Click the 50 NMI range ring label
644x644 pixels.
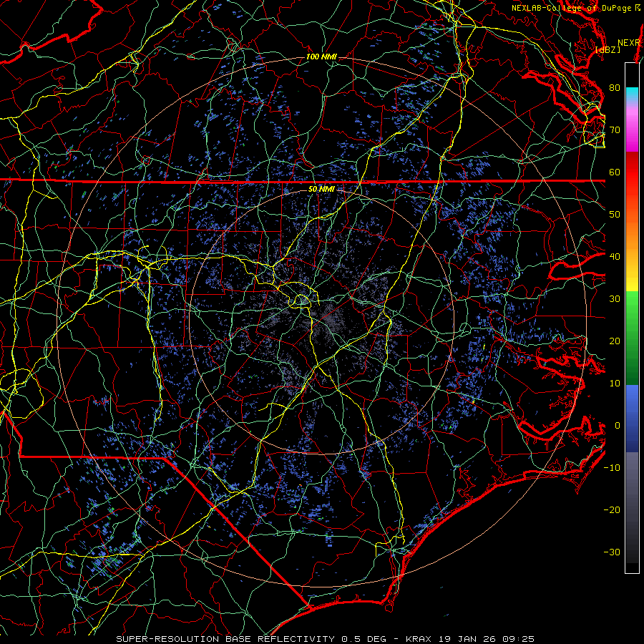(321, 189)
